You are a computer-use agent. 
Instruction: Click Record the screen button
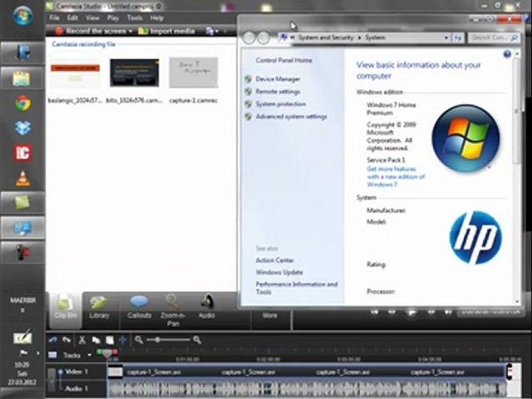pos(90,31)
